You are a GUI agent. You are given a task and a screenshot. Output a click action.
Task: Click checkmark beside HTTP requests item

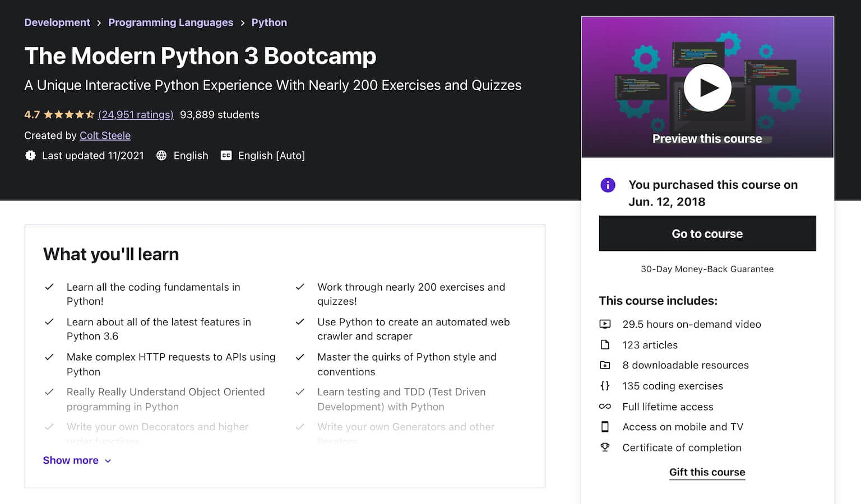(x=49, y=357)
